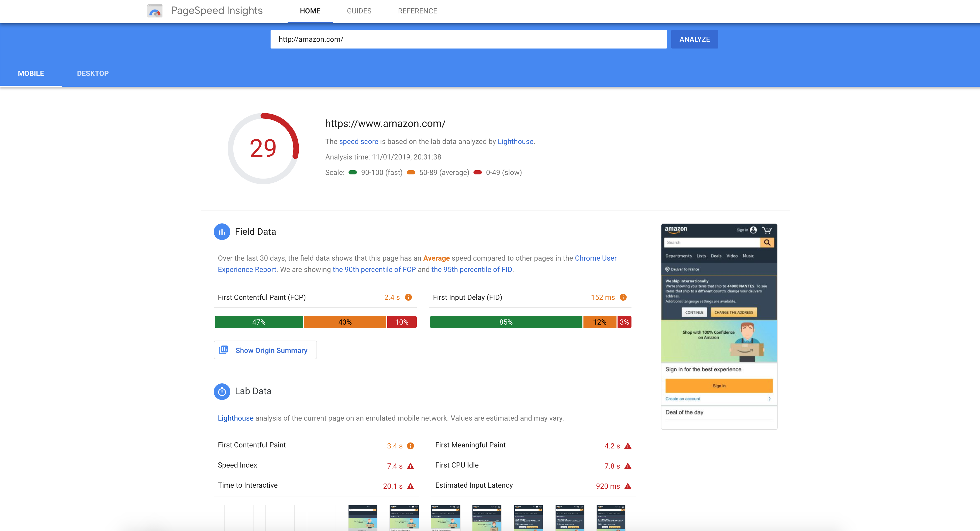Select the MOBILE tab
980x531 pixels.
click(x=31, y=73)
